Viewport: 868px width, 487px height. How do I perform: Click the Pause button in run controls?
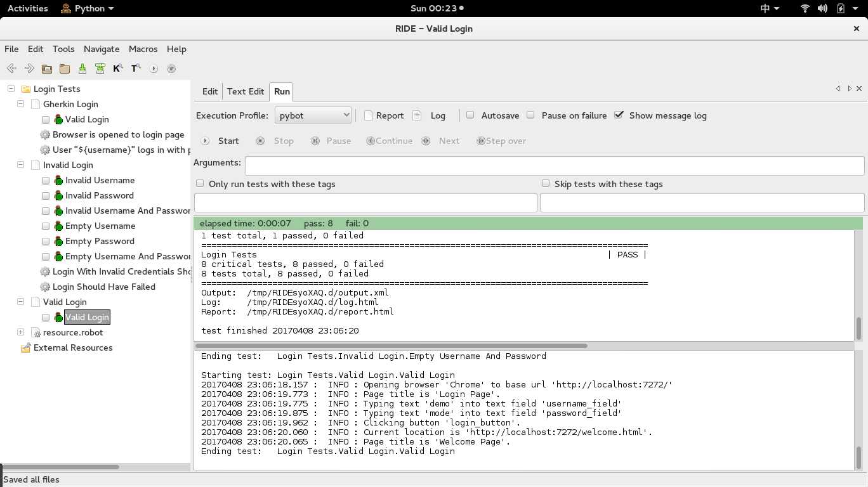coord(331,141)
